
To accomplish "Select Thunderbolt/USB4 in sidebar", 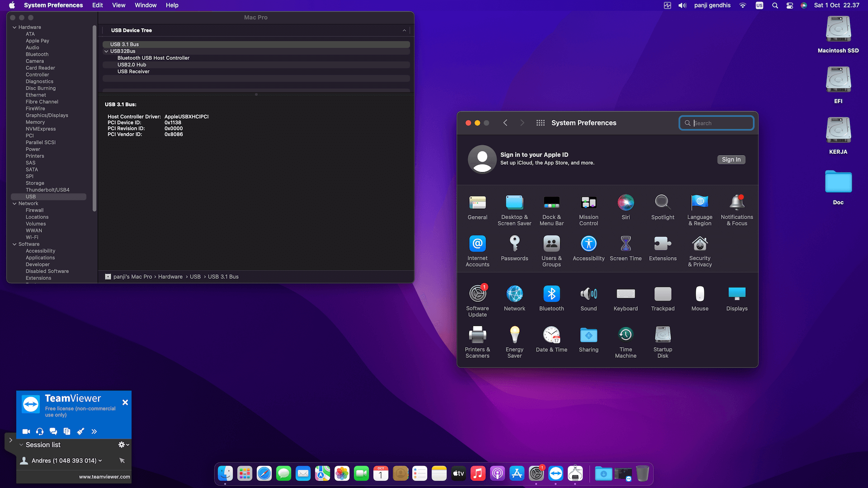I will 47,190.
